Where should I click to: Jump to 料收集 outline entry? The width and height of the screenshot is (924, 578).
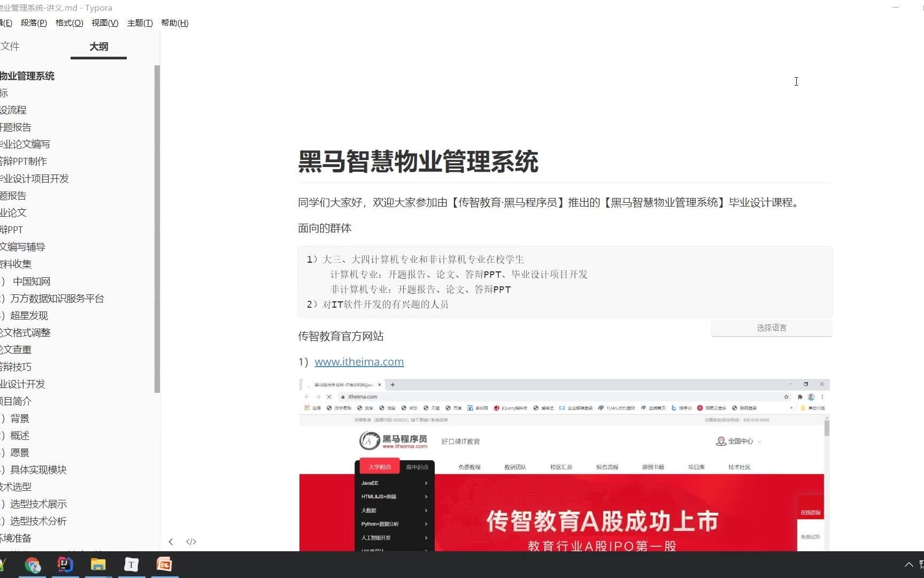16,264
